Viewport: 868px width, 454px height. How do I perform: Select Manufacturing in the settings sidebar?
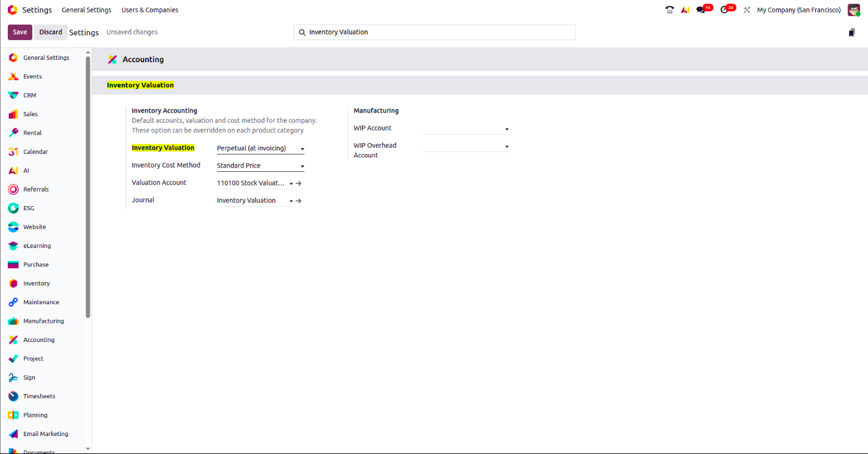point(43,321)
